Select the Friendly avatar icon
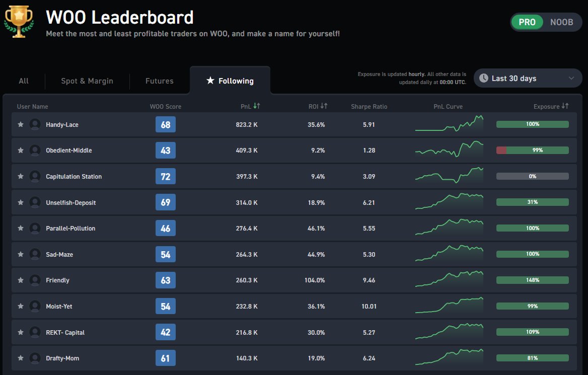 (35, 280)
